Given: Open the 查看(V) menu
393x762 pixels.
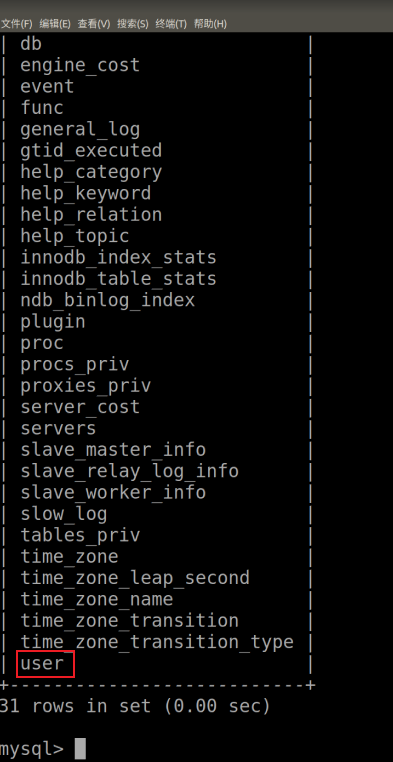Looking at the screenshot, I should point(94,23).
